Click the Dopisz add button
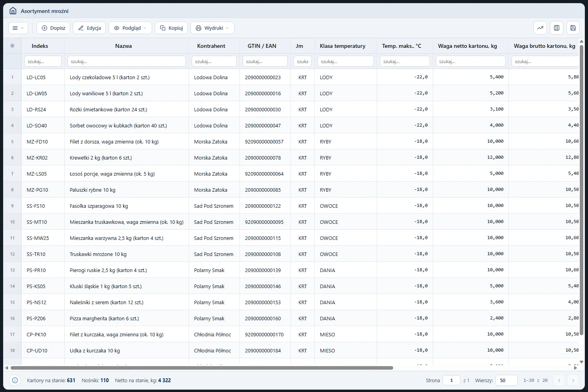The height and width of the screenshot is (392, 588). (53, 28)
